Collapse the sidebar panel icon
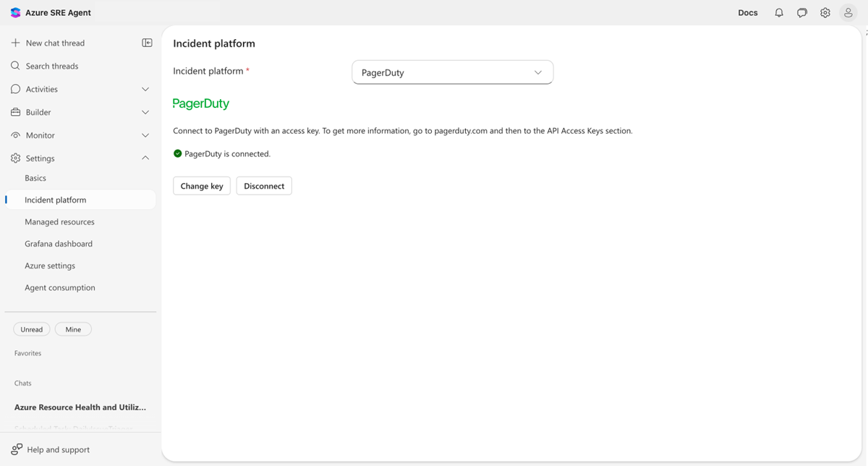This screenshot has height=466, width=868. 147,43
